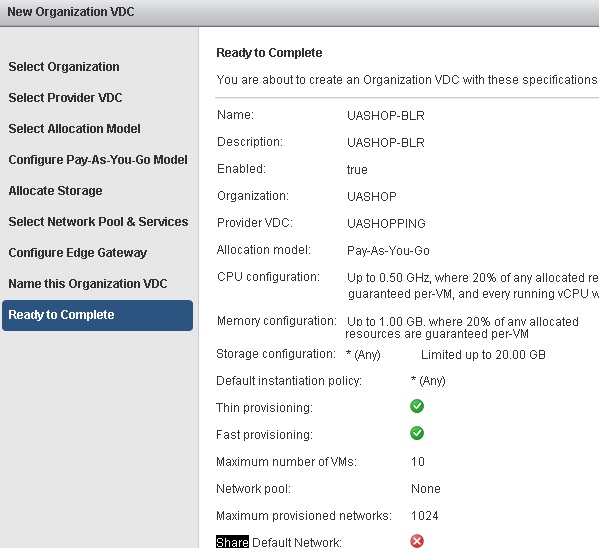Open the Select Provider VDC step
This screenshot has height=556, width=599.
pyautogui.click(x=65, y=98)
